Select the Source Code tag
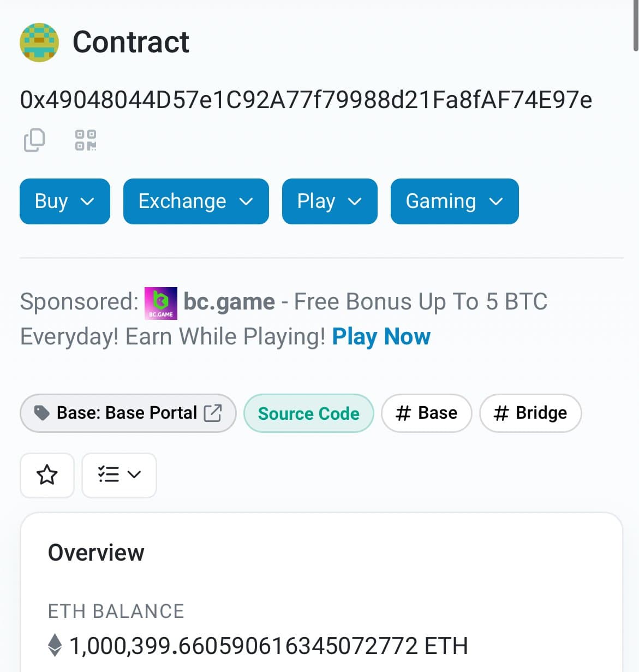Viewport: 639px width, 672px height. pyautogui.click(x=309, y=413)
